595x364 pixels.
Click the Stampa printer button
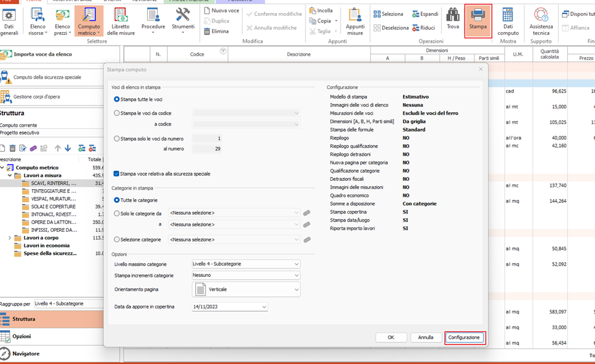point(478,21)
